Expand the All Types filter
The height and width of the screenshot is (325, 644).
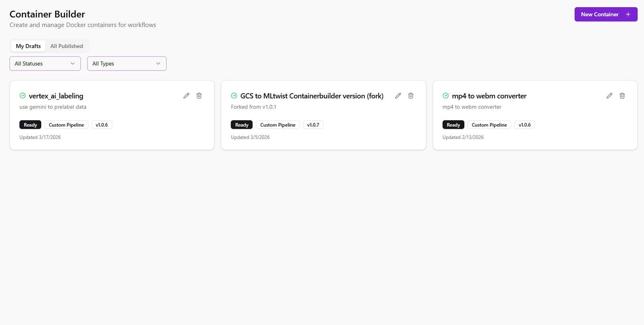pyautogui.click(x=127, y=63)
